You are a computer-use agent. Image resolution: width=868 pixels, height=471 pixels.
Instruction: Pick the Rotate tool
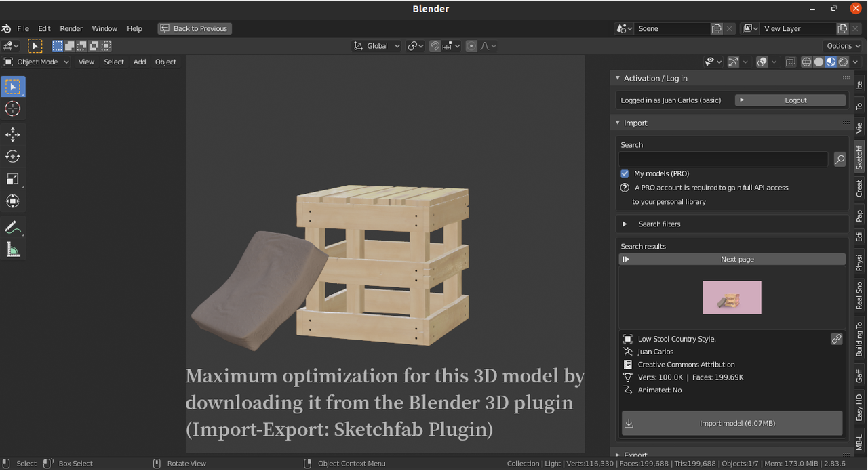(x=13, y=157)
